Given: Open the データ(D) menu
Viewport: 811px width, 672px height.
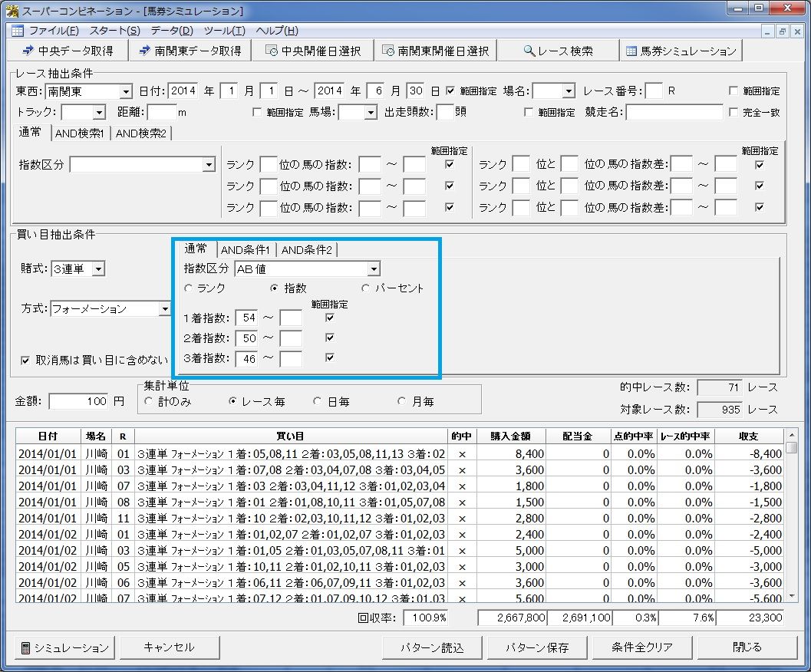Looking at the screenshot, I should (172, 31).
